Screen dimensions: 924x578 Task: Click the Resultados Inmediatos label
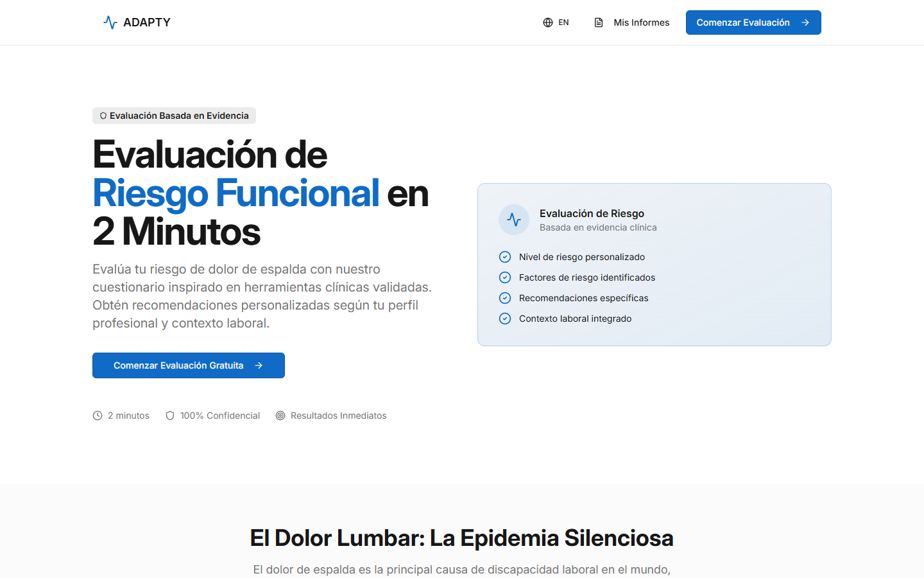coord(339,416)
